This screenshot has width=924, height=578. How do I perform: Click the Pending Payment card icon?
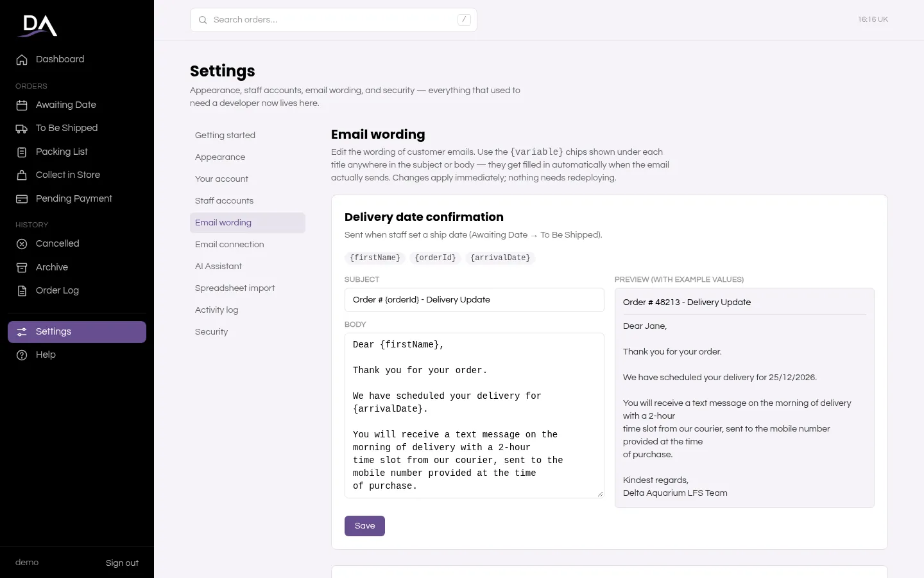pyautogui.click(x=22, y=199)
